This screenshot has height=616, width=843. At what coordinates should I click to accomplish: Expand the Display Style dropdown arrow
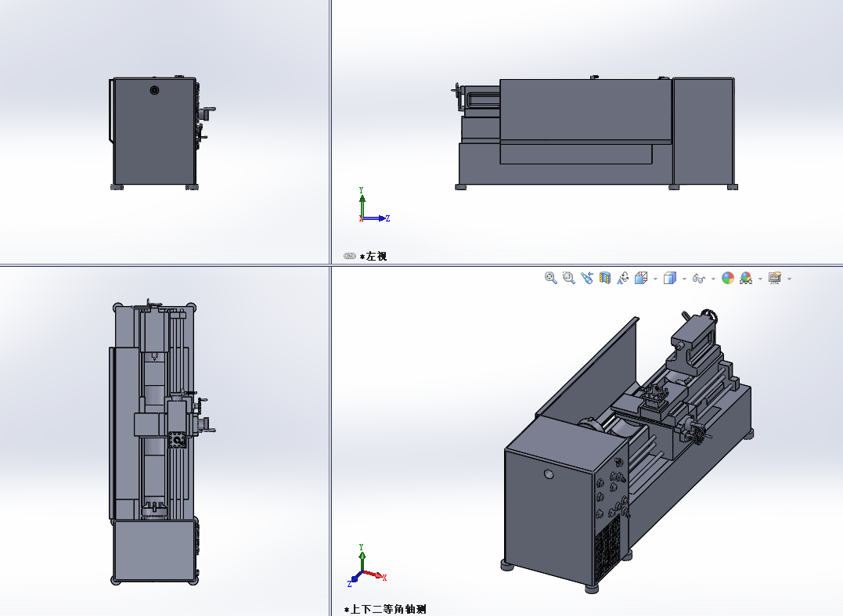tap(683, 279)
